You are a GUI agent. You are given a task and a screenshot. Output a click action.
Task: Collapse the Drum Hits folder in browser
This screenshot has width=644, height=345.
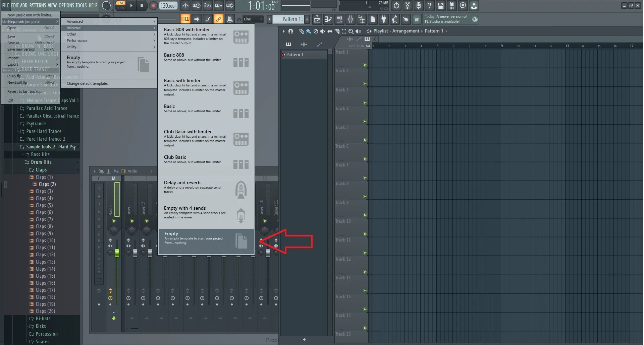pos(41,162)
